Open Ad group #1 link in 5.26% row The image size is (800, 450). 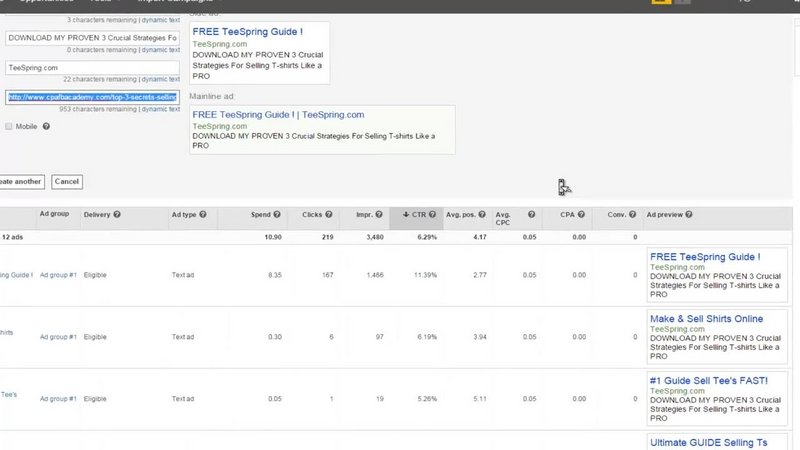58,398
